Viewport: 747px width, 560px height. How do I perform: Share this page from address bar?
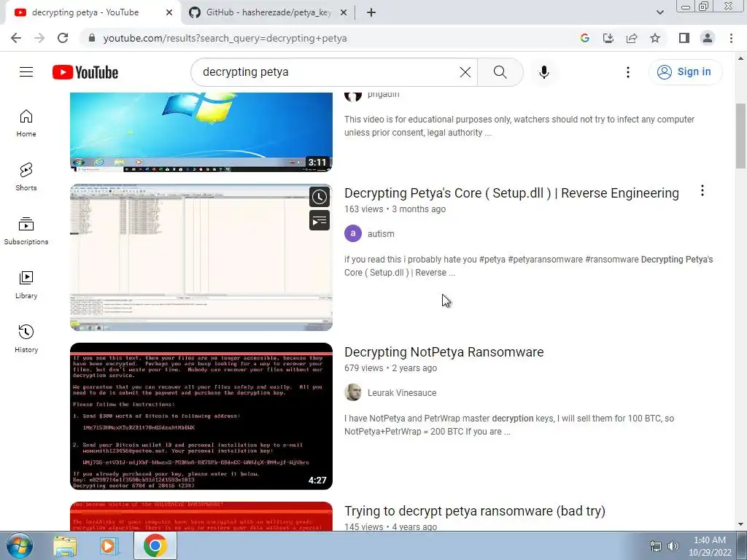[632, 38]
